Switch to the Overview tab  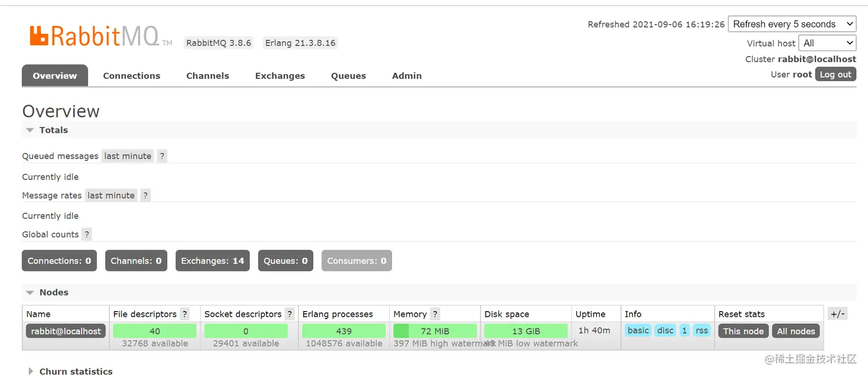click(55, 76)
